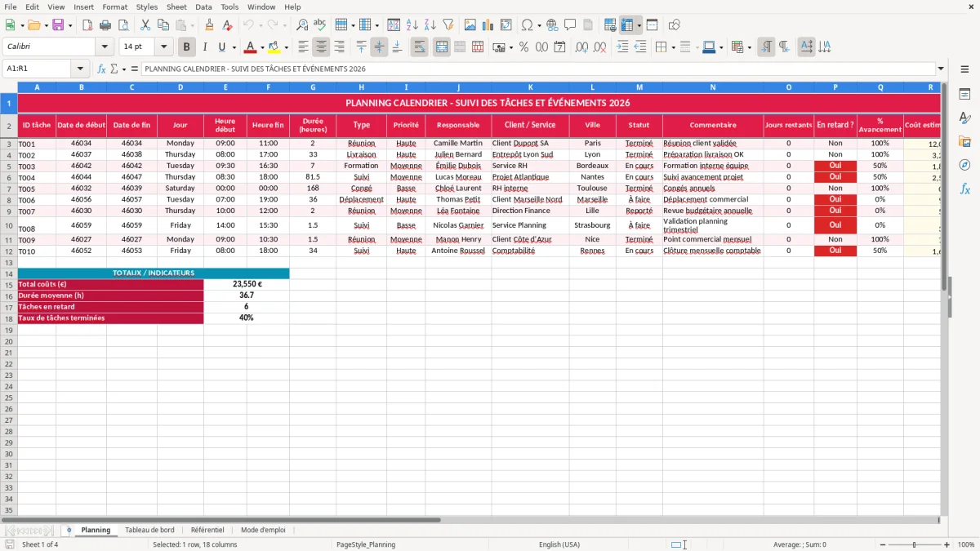Open the Data menu

tap(203, 7)
